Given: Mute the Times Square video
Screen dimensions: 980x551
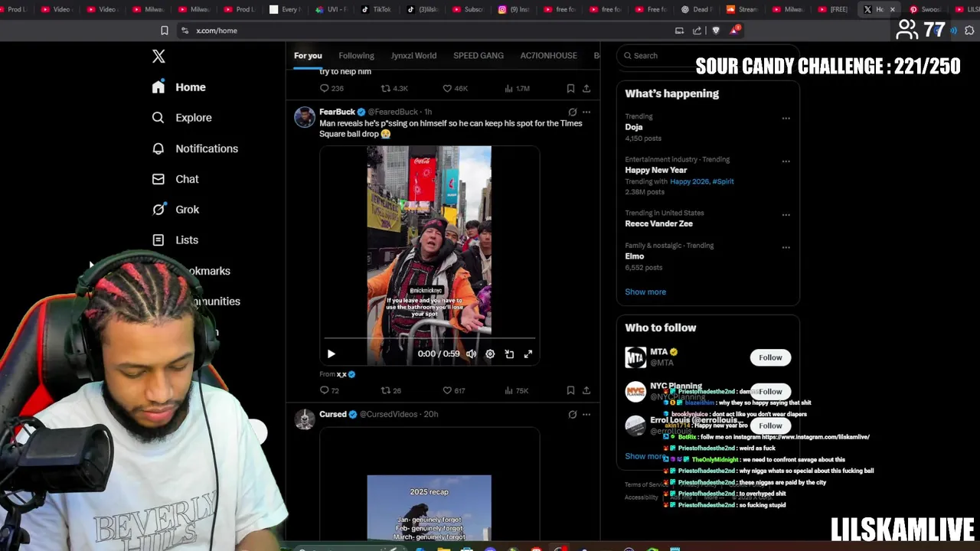Looking at the screenshot, I should (x=471, y=354).
